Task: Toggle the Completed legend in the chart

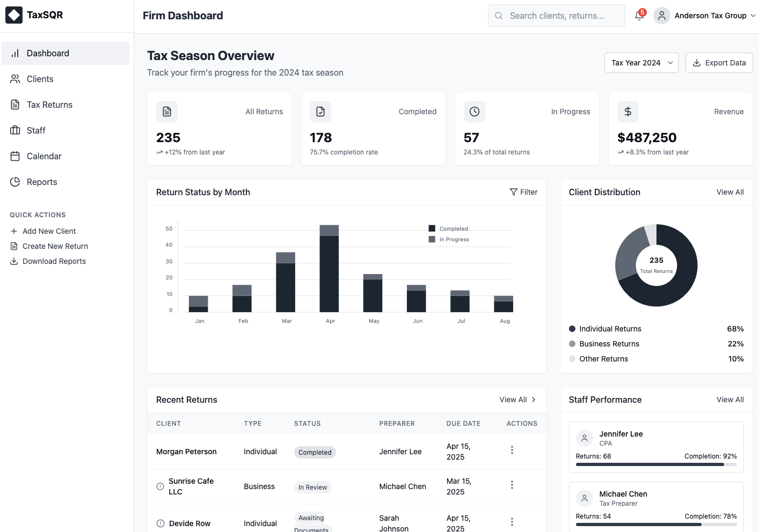Action: coord(448,228)
